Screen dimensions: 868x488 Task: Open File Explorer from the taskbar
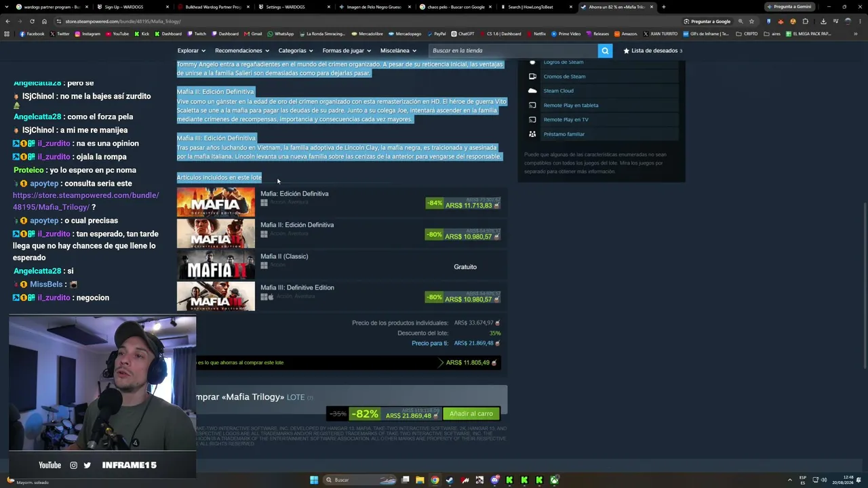coord(420,480)
